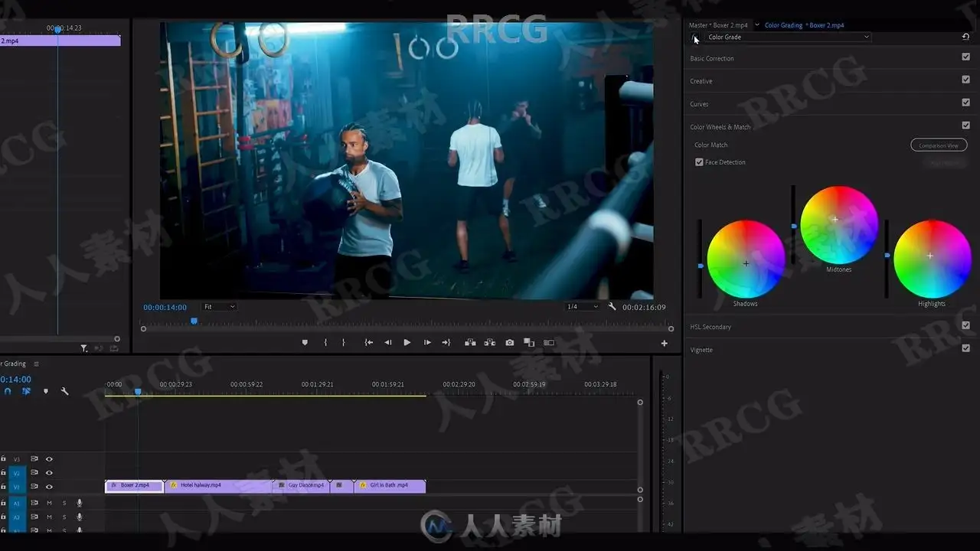The height and width of the screenshot is (551, 980).
Task: Click the Go to In point icon
Action: 368,343
